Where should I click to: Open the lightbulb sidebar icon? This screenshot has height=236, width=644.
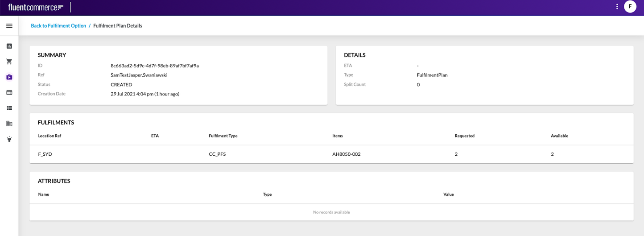tap(9, 139)
